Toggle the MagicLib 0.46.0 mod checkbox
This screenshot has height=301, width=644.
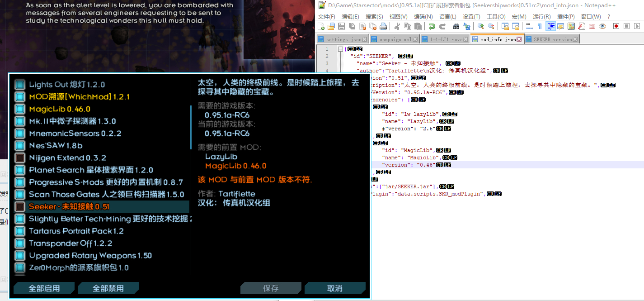click(x=19, y=109)
